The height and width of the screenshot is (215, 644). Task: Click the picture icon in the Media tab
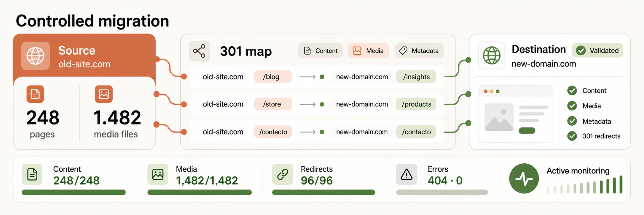(357, 51)
